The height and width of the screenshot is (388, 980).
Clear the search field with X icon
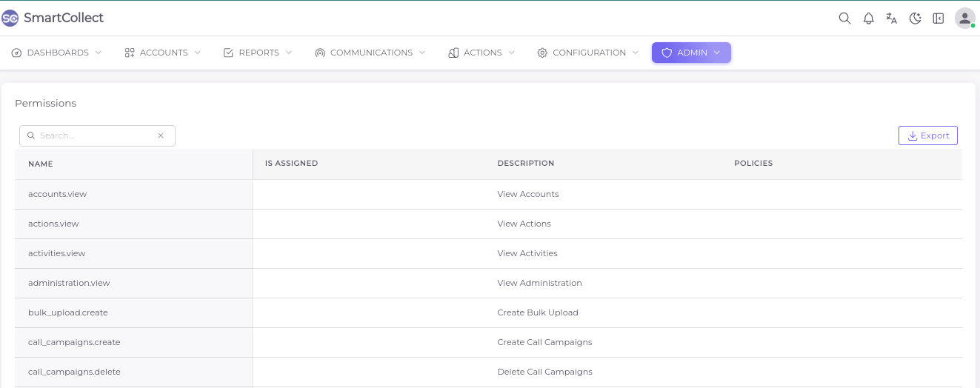(161, 136)
